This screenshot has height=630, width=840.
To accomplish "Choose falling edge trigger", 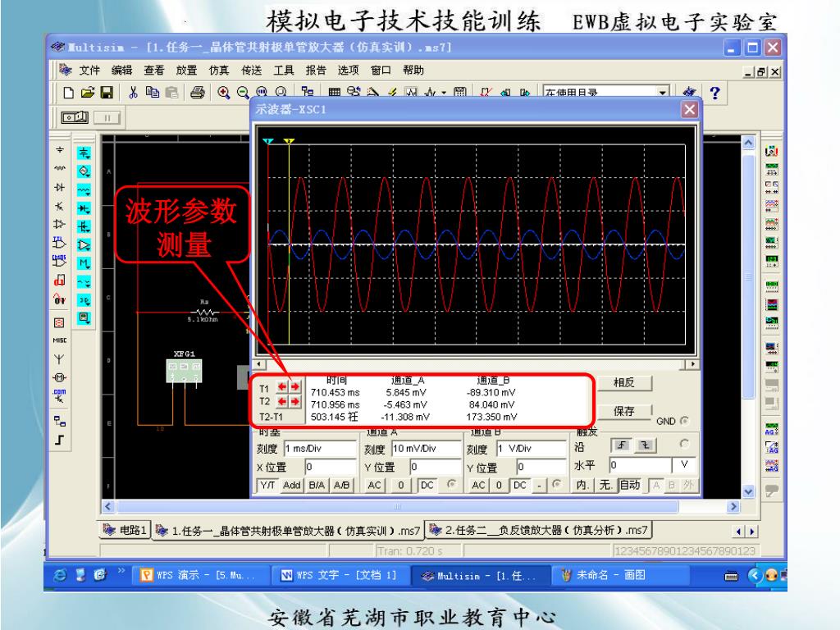I will click(x=645, y=445).
